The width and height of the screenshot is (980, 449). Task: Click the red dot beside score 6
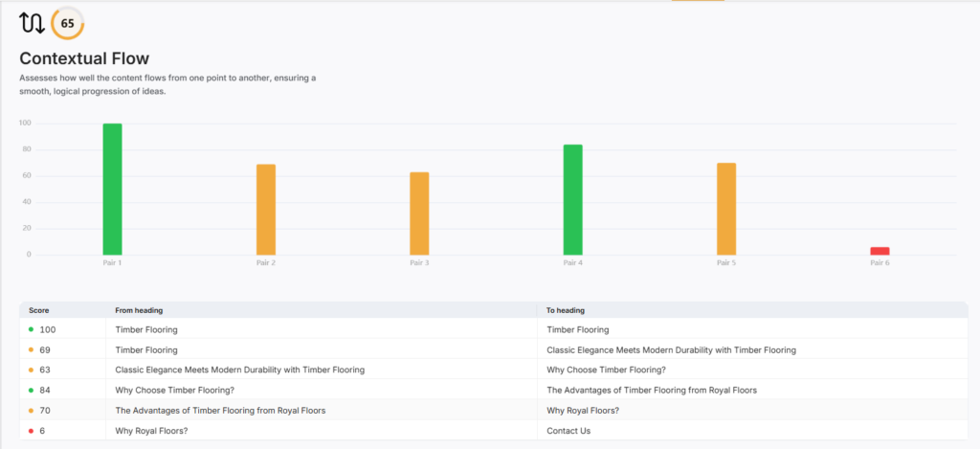pyautogui.click(x=32, y=430)
